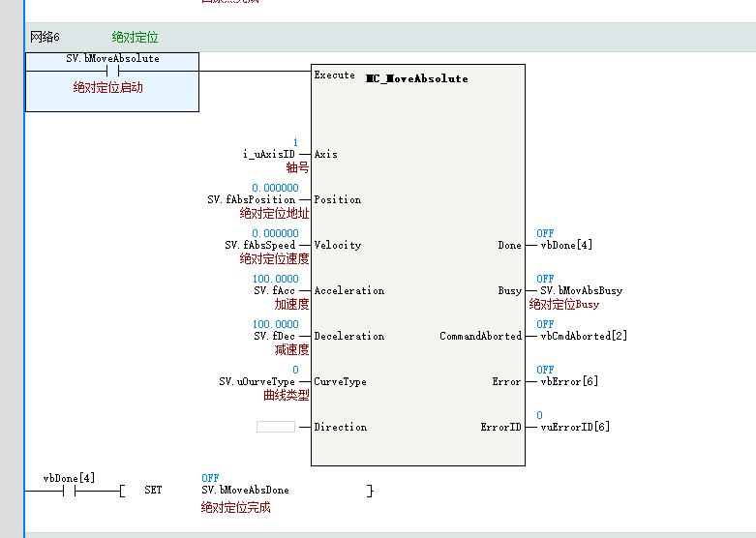Click the SV.uCurveType input variable
756x538 pixels.
pyautogui.click(x=257, y=381)
